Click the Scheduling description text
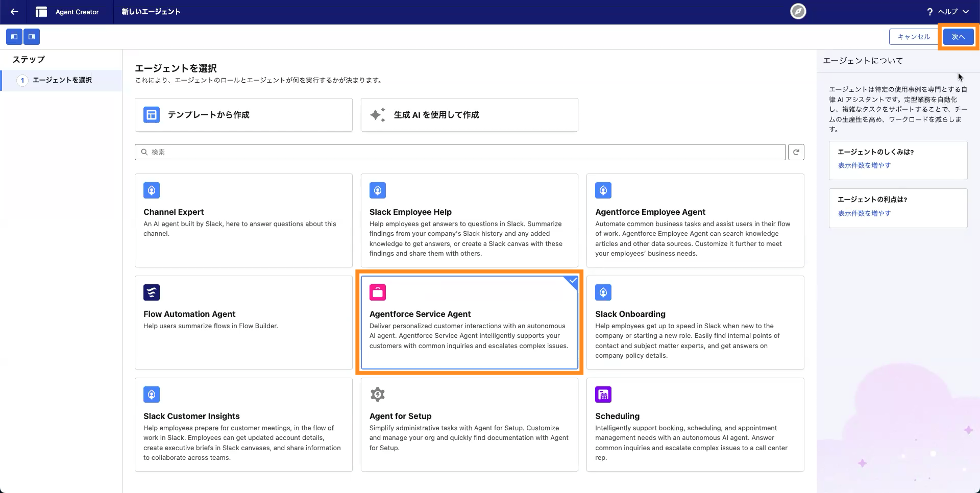Viewport: 980px width, 493px height. click(691, 442)
